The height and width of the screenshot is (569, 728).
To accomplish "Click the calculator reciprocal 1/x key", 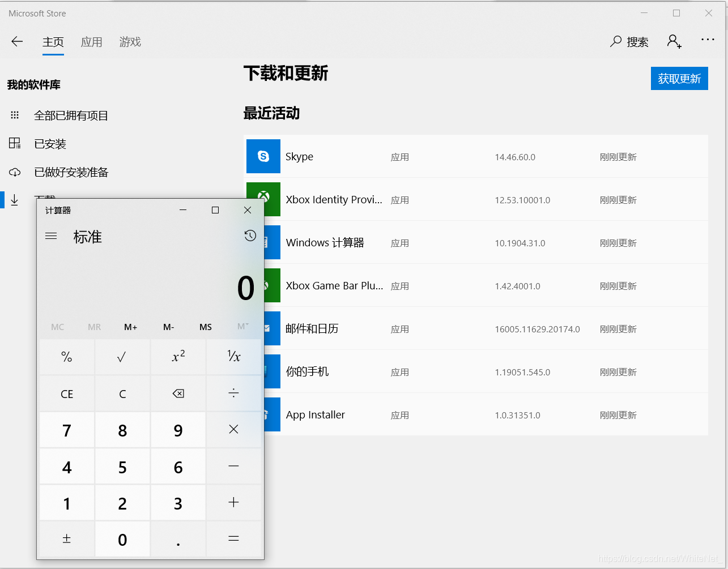I will coord(233,357).
